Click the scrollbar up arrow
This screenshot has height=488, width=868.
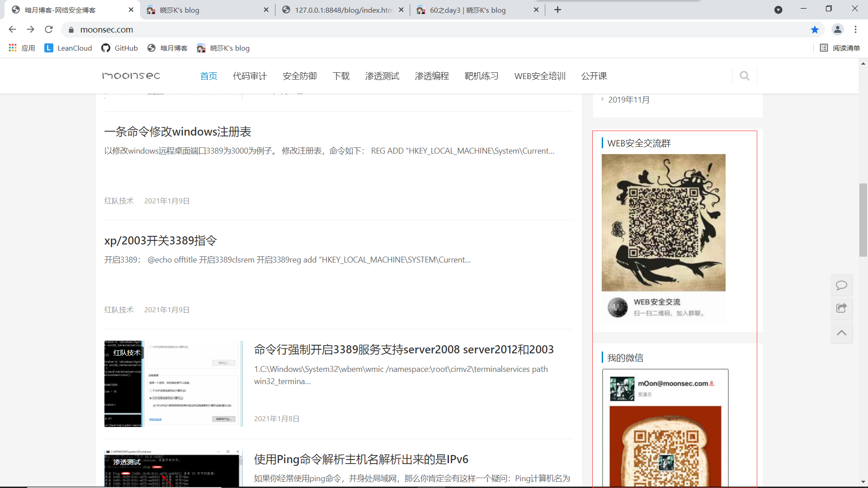coord(863,63)
